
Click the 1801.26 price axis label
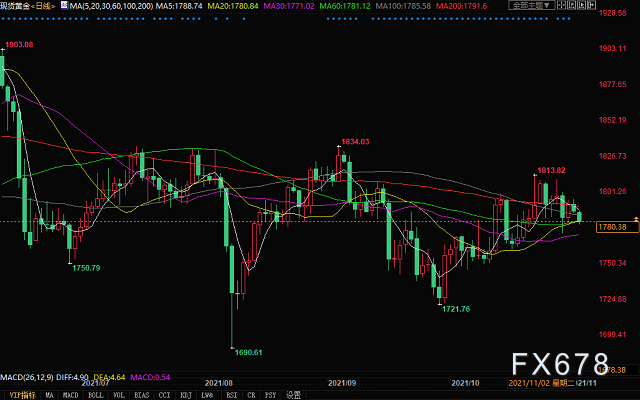[612, 191]
